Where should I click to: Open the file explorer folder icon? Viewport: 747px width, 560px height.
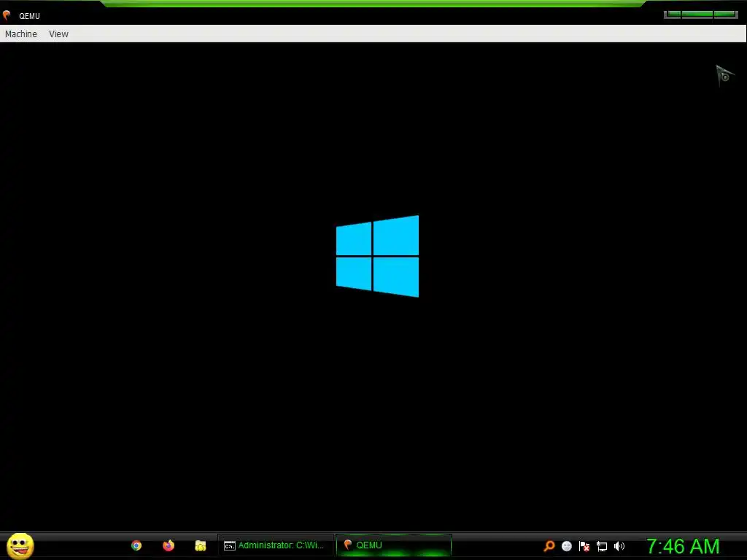click(x=200, y=545)
